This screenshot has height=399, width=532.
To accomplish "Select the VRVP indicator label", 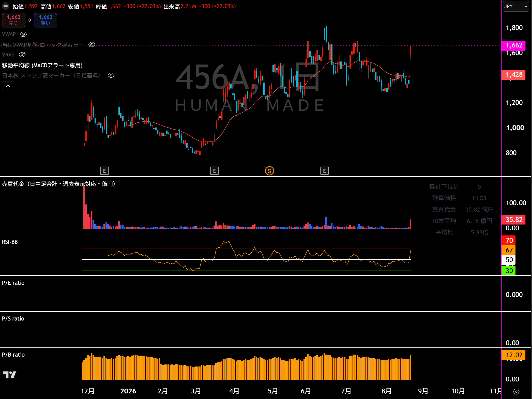I will pos(8,55).
